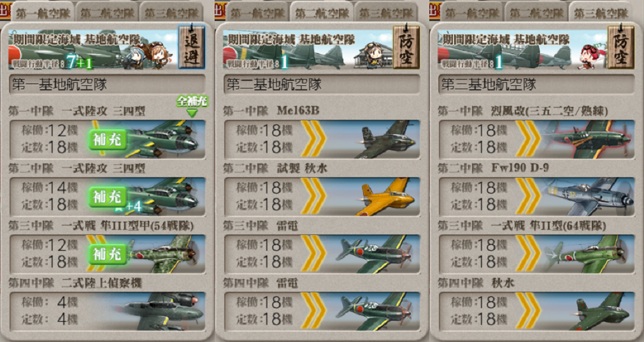The height and width of the screenshot is (342, 644).
Task: Select the Fw190 D-9 aircraft slot
Action: click(x=537, y=197)
